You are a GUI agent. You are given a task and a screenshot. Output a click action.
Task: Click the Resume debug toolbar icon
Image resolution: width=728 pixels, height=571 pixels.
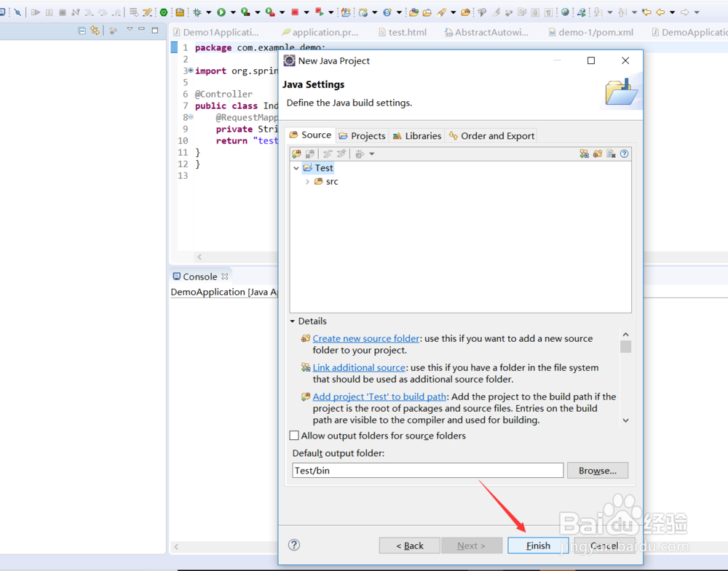click(x=35, y=12)
